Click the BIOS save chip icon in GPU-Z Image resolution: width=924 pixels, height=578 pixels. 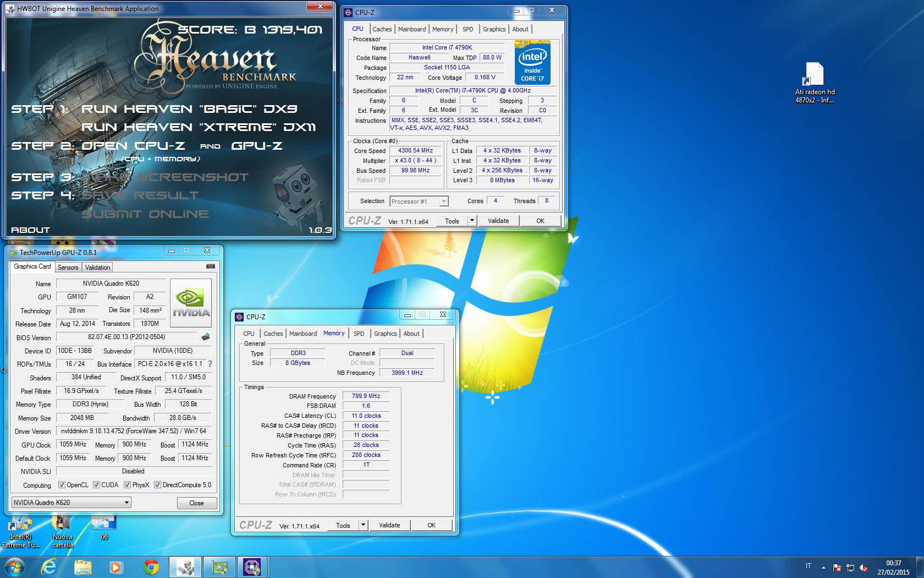point(206,337)
